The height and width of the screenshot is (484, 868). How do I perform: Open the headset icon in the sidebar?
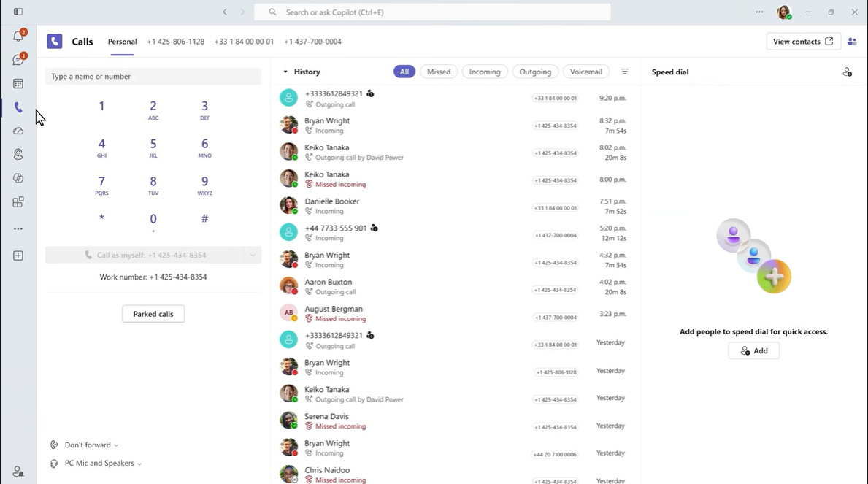click(18, 155)
